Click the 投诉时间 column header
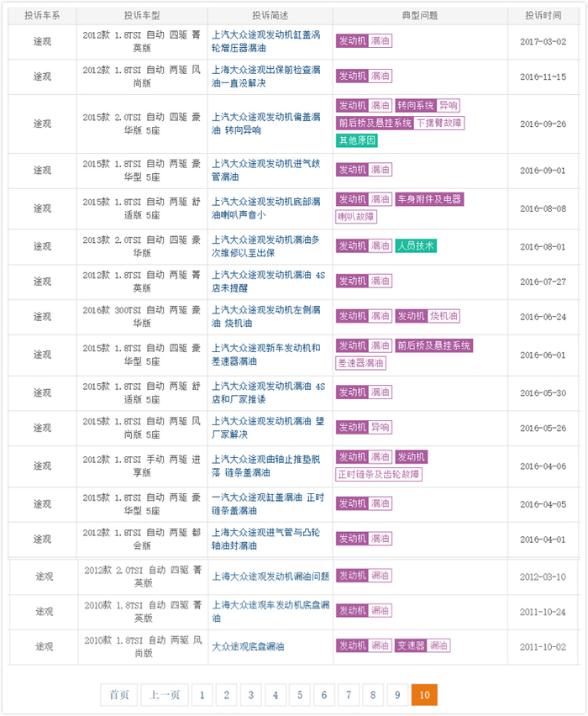Screen dimensions: 588x716 544,15
